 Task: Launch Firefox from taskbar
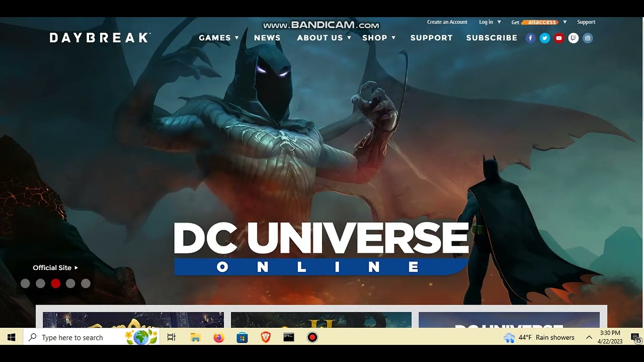click(x=218, y=337)
